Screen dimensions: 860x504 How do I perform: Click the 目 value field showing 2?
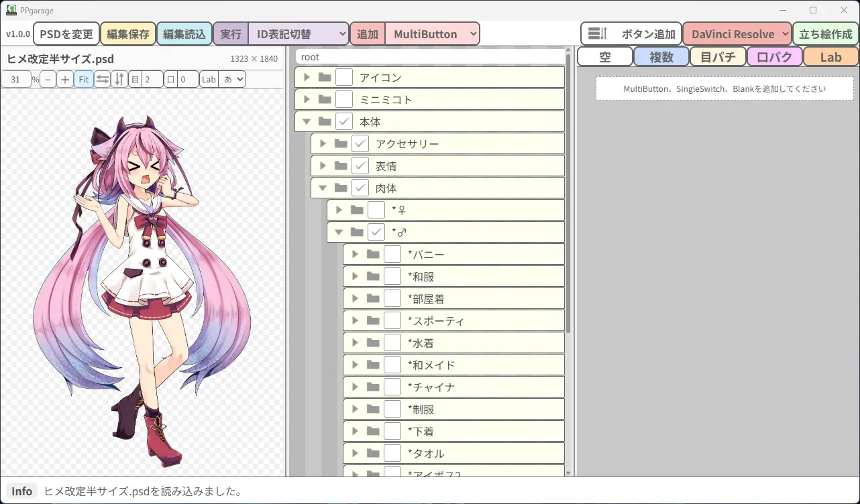tap(153, 79)
